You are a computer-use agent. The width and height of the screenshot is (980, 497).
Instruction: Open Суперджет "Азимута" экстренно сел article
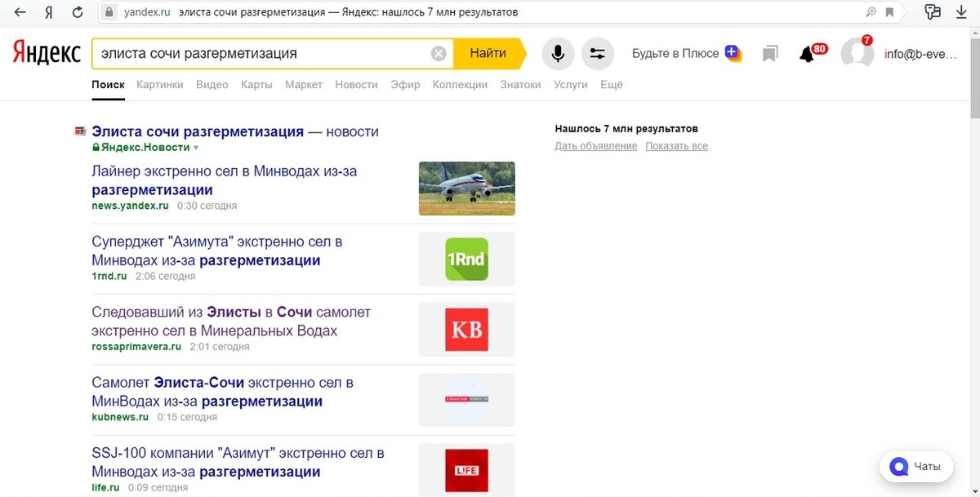pyautogui.click(x=217, y=251)
